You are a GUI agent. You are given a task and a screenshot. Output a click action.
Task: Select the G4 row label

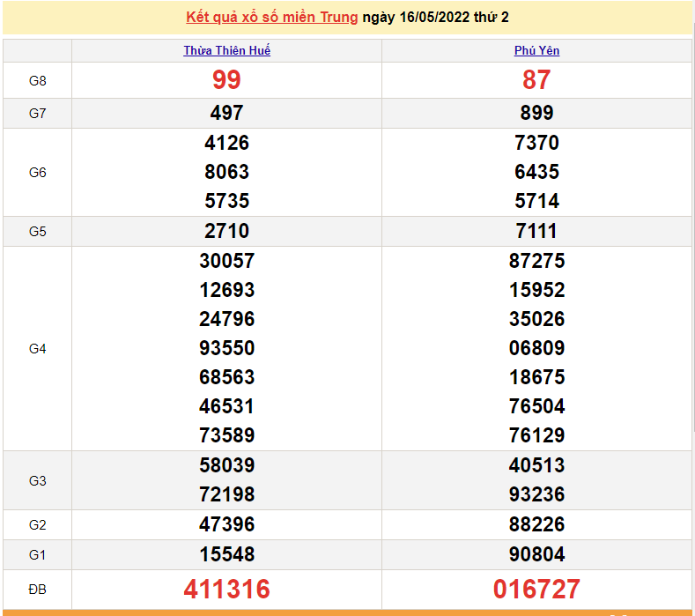pyautogui.click(x=37, y=349)
